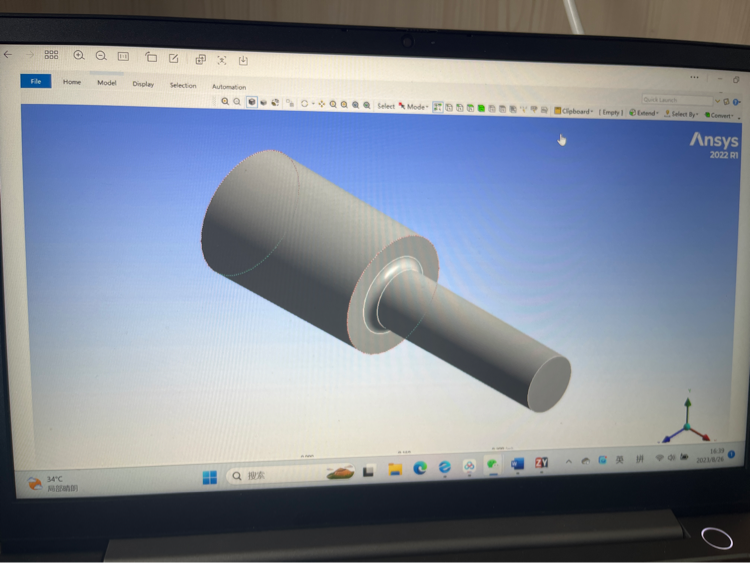This screenshot has height=563, width=750.
Task: Open Microsoft Edge from the taskbar
Action: pyautogui.click(x=420, y=468)
